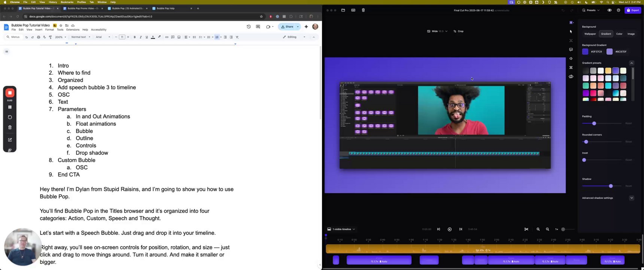Open the shortcuts command-key icon in the sidebar
644x270 pixels.
[x=571, y=67]
